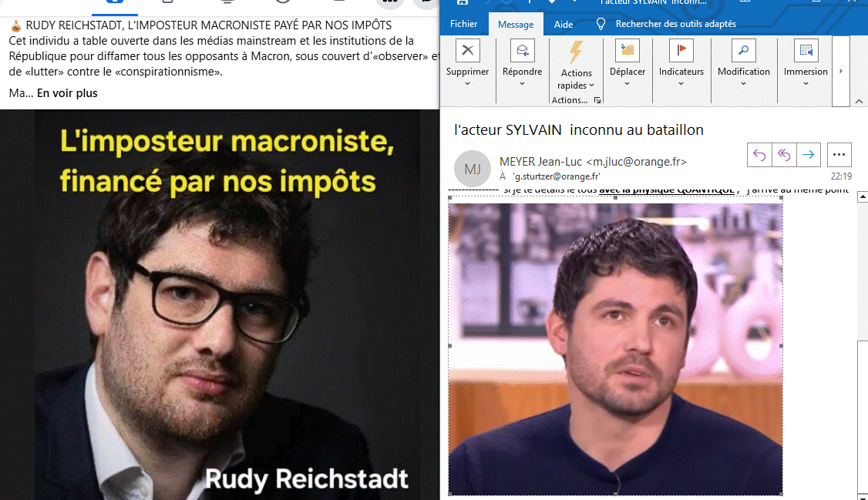
Task: Click the Reply All double-arrow icon
Action: click(784, 155)
